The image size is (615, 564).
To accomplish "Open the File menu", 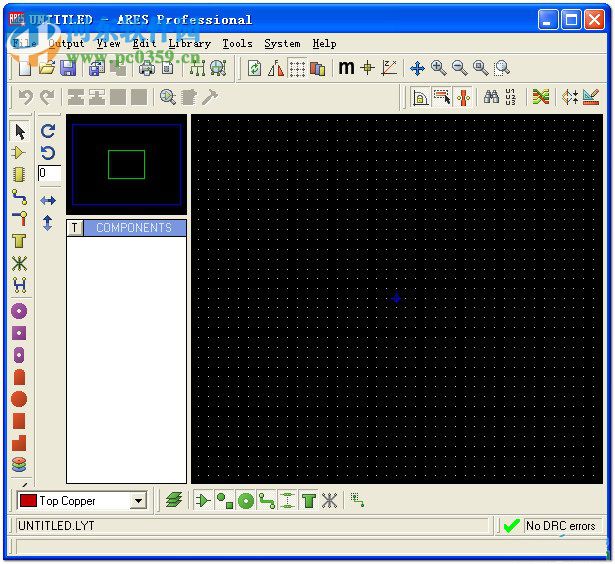I will 25,44.
